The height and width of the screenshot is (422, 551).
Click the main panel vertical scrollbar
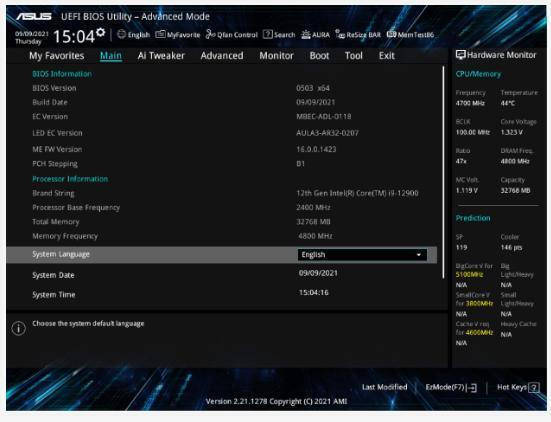click(x=443, y=172)
